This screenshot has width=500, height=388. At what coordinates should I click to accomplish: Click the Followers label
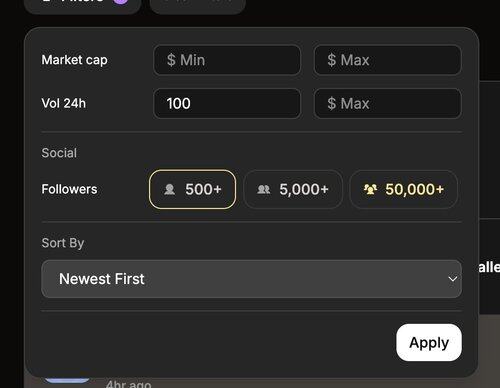tap(69, 189)
